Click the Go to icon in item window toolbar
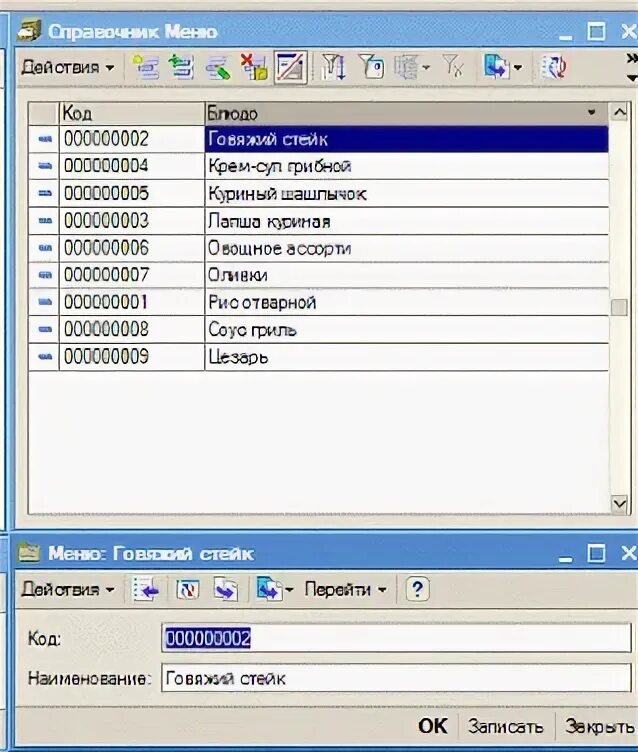638x752 pixels. tap(268, 589)
